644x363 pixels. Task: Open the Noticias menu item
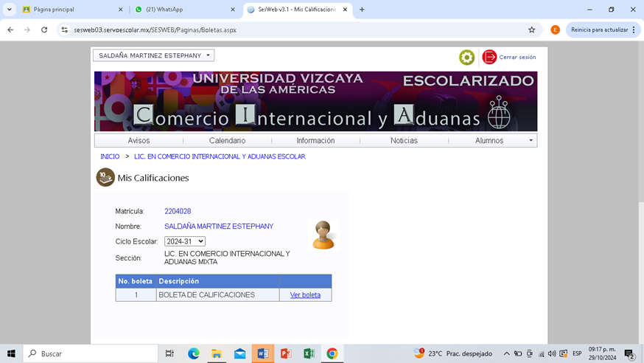tap(404, 141)
